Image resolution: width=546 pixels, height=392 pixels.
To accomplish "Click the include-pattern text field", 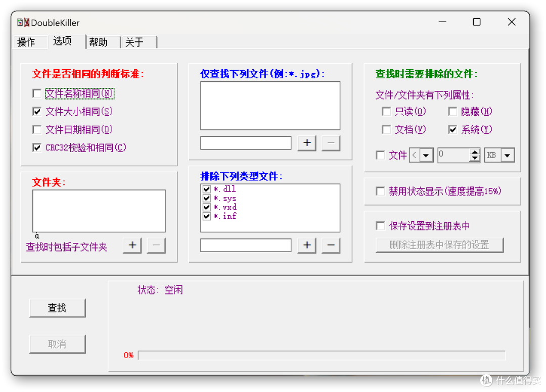I will click(246, 143).
